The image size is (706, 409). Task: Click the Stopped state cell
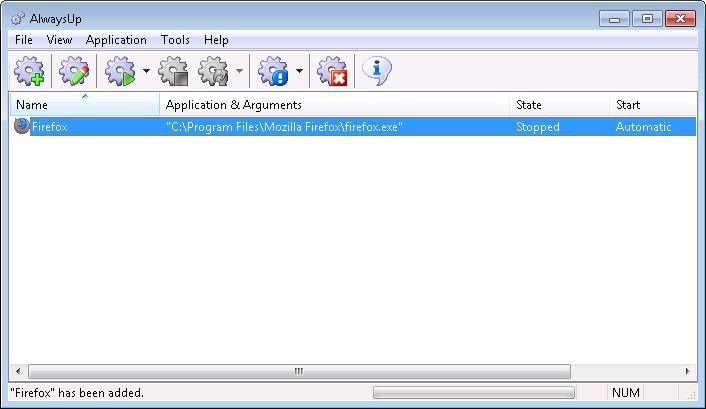pyautogui.click(x=538, y=127)
